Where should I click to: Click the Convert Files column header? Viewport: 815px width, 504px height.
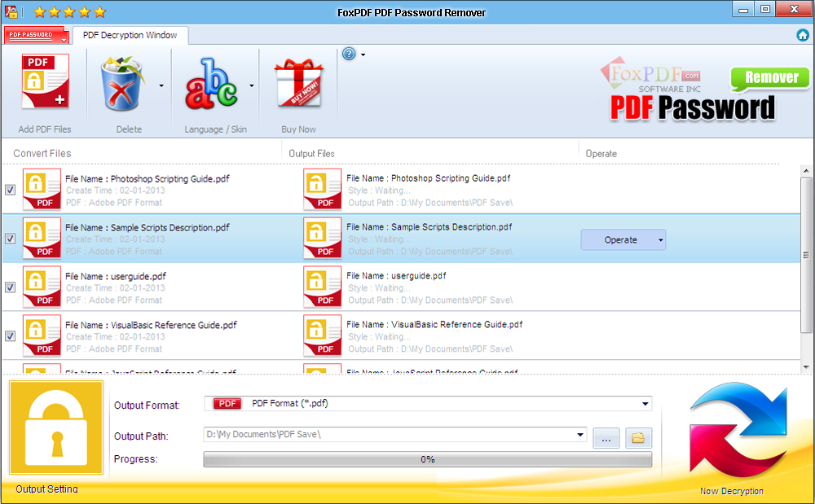point(42,154)
